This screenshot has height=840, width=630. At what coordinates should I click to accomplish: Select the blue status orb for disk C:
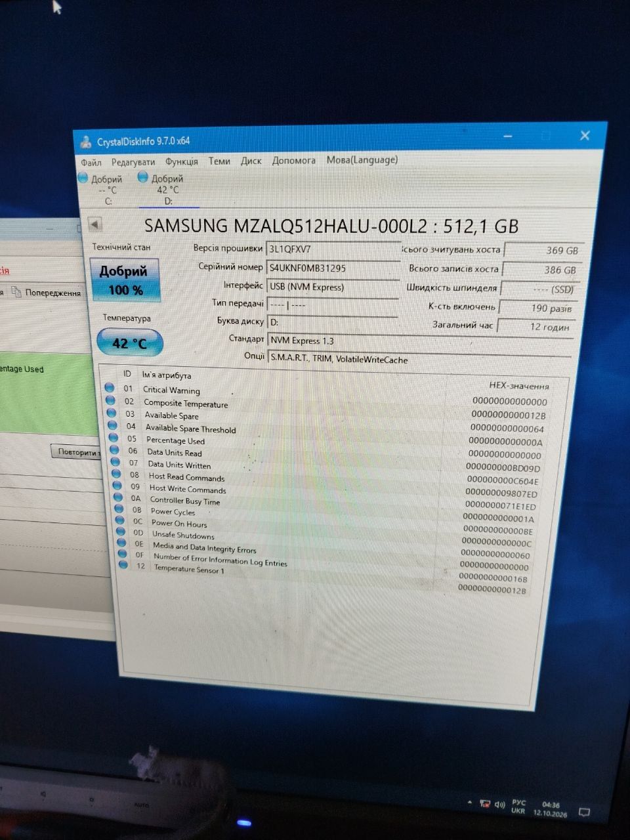click(83, 177)
